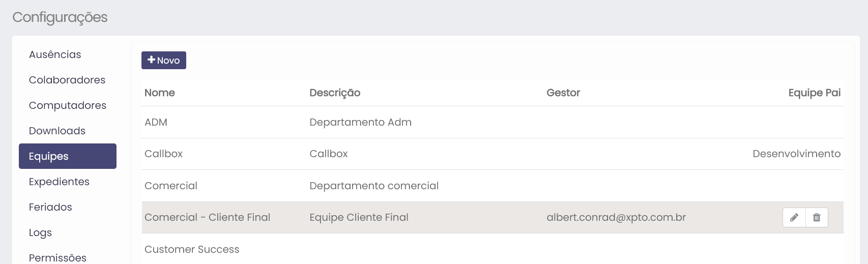Open the Expedientes section

point(59,182)
